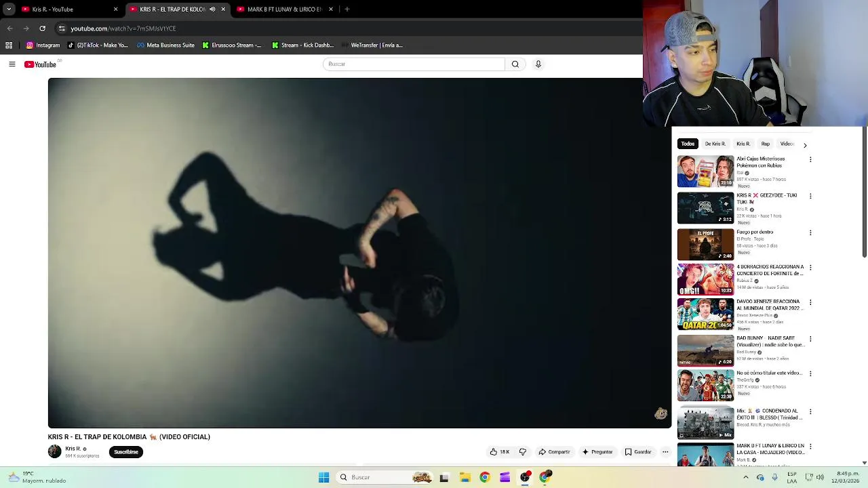
Task: Open the Elrussooo Stream Kick bookmark
Action: (x=232, y=45)
